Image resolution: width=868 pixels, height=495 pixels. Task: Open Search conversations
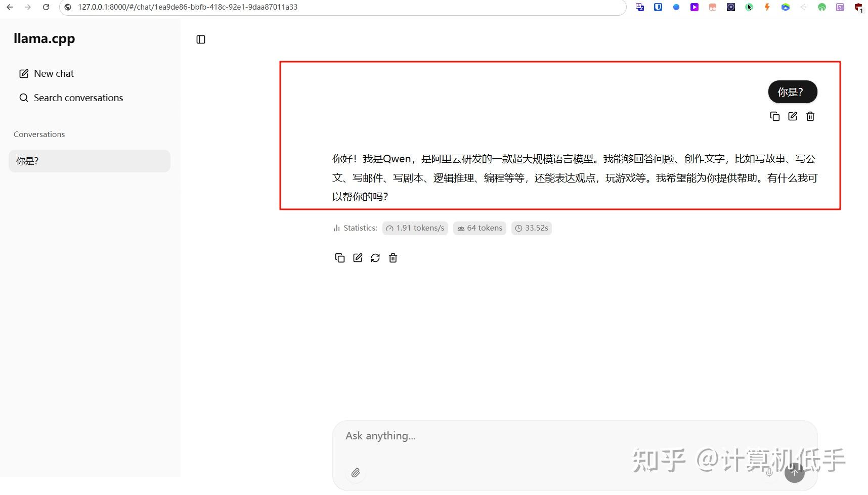pyautogui.click(x=78, y=98)
